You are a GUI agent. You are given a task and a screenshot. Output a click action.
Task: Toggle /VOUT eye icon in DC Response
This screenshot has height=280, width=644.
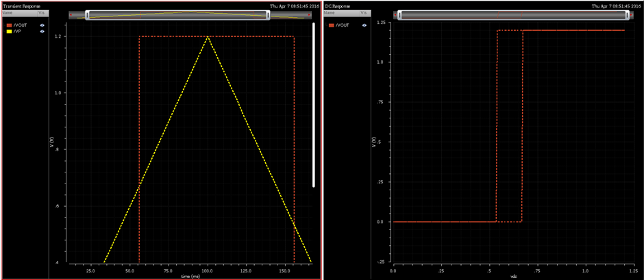(364, 25)
